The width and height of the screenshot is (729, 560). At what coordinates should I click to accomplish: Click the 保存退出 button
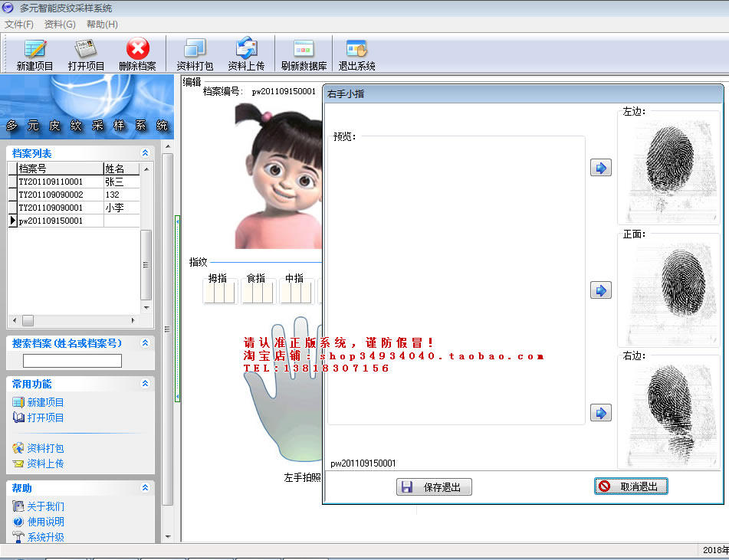pos(434,486)
